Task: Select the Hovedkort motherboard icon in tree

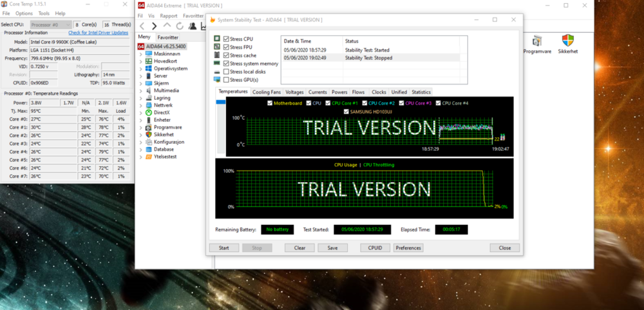Action: (x=149, y=61)
